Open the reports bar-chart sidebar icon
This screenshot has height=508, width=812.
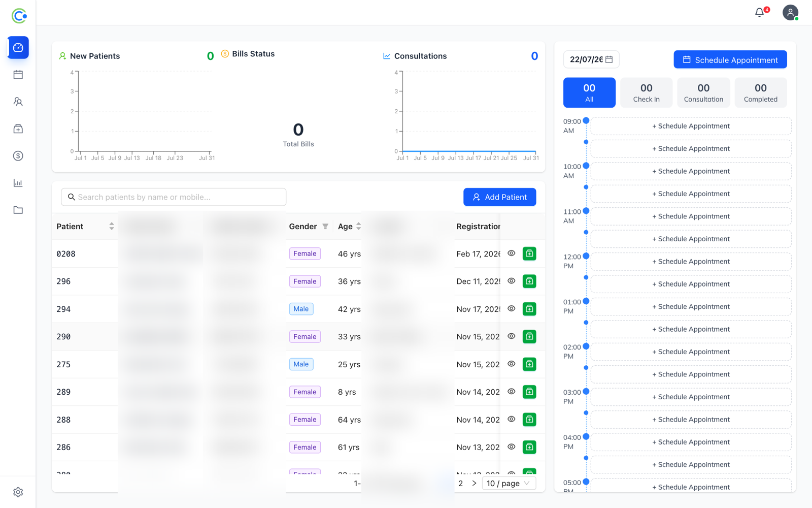[x=18, y=183]
